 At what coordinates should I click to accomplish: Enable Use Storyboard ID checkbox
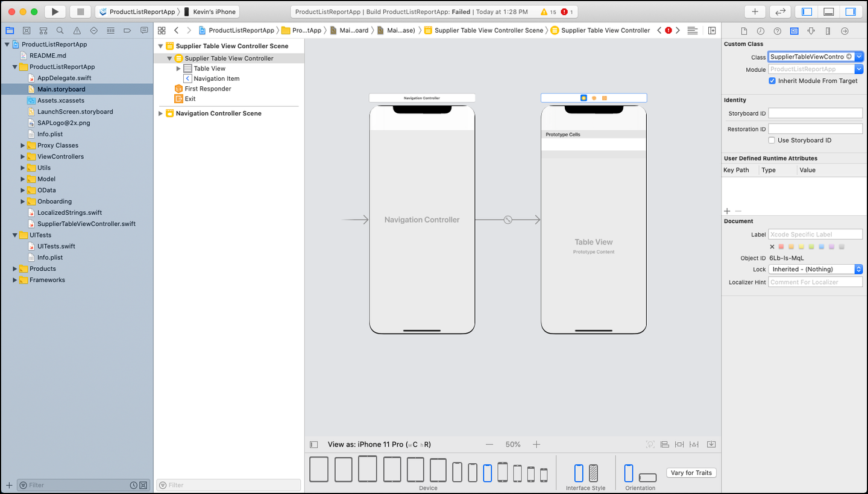pyautogui.click(x=772, y=141)
